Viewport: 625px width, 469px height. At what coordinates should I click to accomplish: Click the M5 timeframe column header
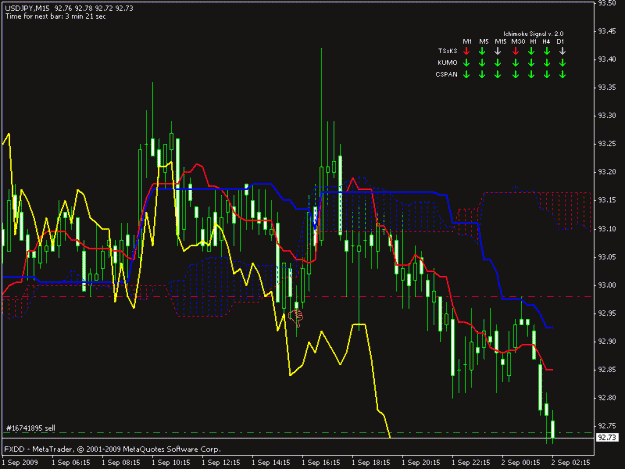coord(483,41)
